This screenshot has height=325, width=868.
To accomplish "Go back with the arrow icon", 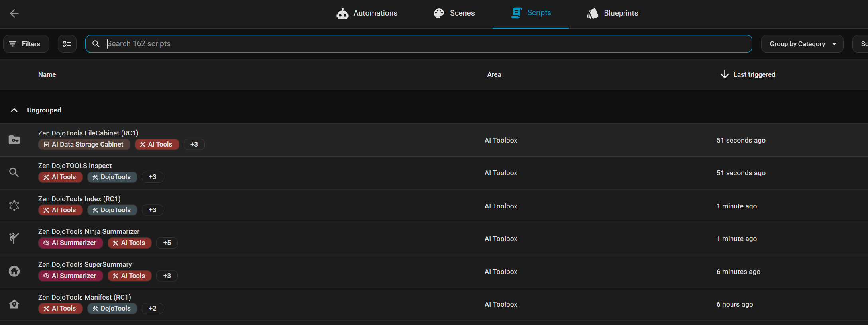I will 14,14.
